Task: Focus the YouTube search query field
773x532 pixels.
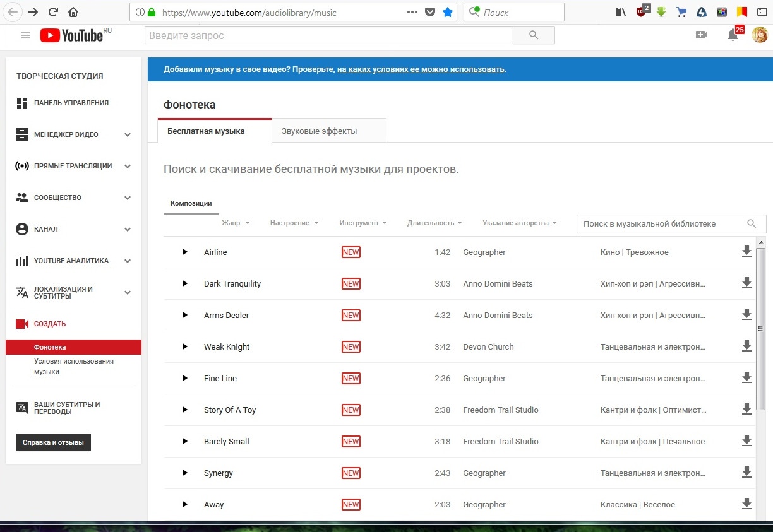Action: [x=329, y=35]
